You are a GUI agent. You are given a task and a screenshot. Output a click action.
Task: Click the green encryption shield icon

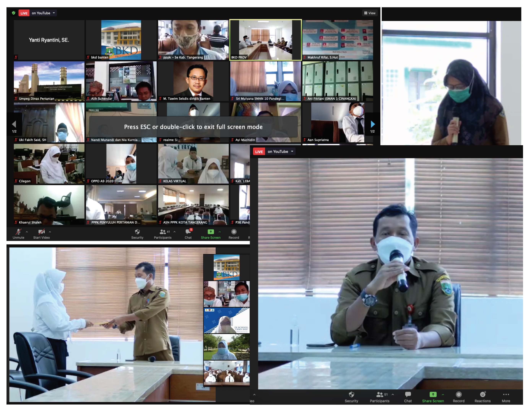[x=14, y=13]
